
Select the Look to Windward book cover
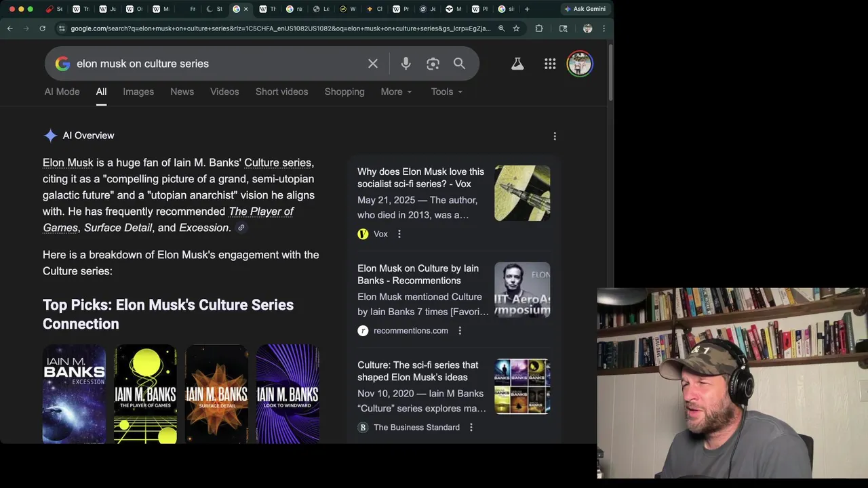tap(288, 394)
